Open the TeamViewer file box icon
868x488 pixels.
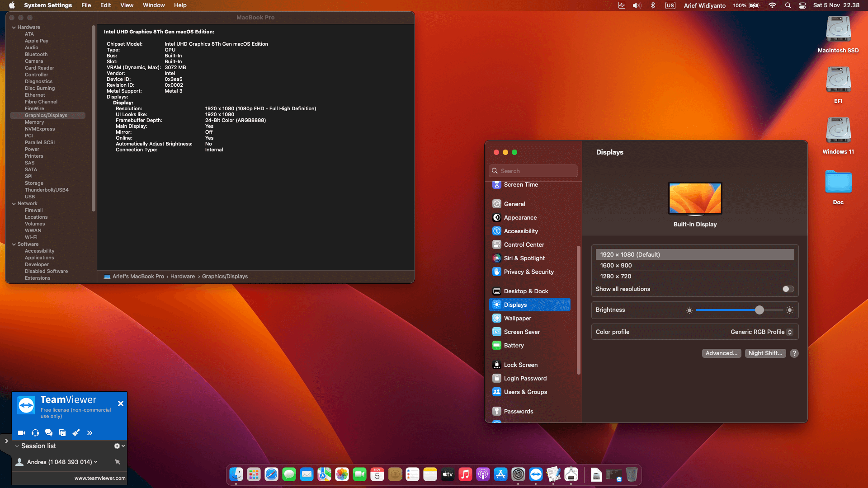(62, 433)
